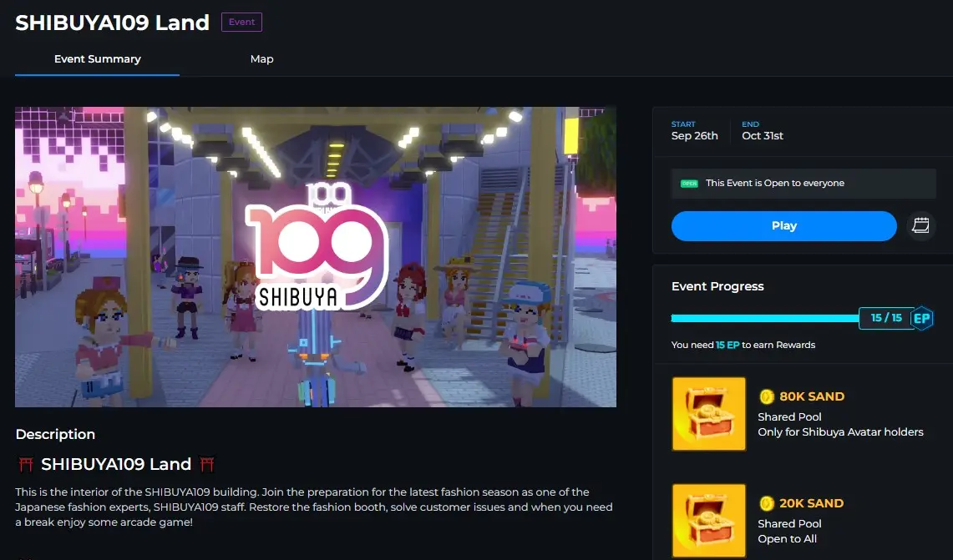Click the red torii gate icon before heading
Viewport: 953px width, 560px height.
[26, 465]
